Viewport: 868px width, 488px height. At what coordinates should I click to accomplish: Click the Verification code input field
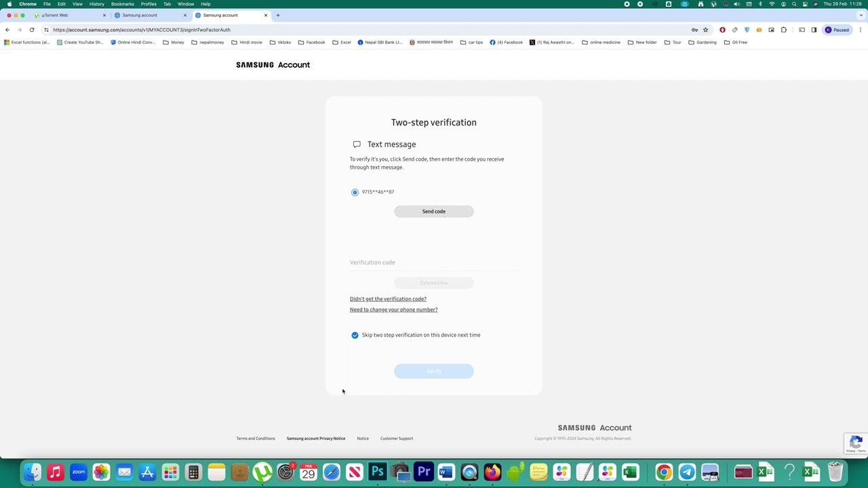point(433,264)
